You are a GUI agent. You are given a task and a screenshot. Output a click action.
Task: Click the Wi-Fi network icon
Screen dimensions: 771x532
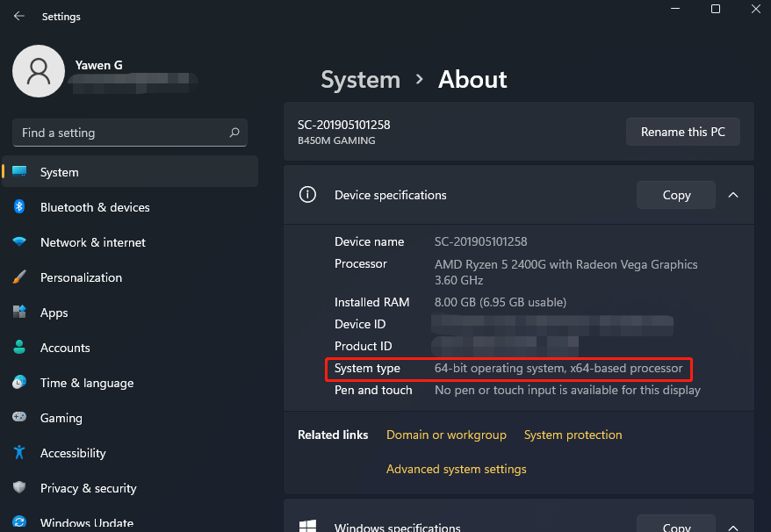click(19, 241)
